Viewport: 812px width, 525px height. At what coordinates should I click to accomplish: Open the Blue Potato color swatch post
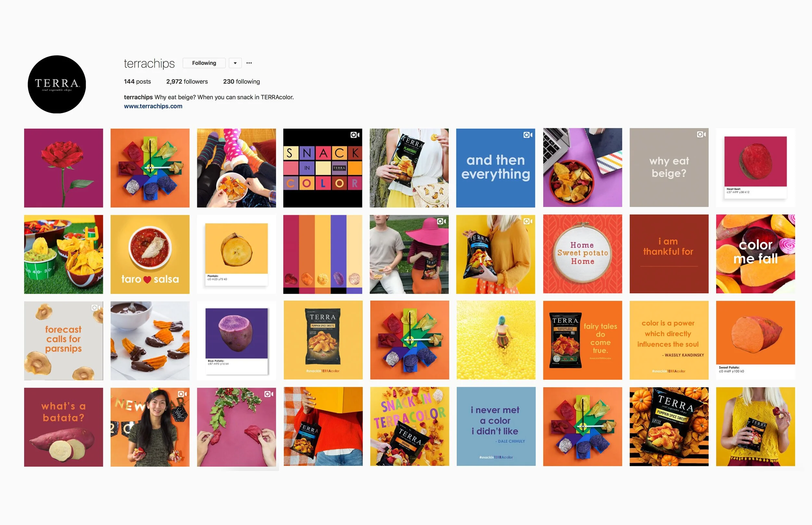[x=236, y=340]
